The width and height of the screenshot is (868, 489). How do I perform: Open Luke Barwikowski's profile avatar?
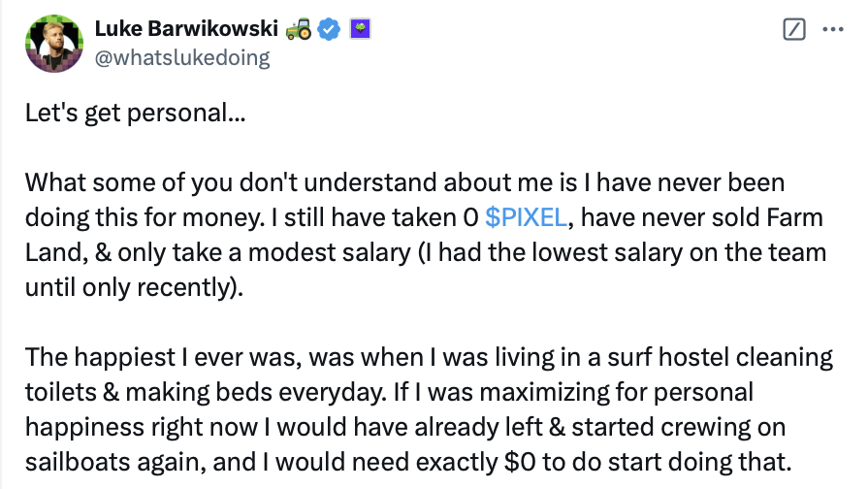[54, 44]
